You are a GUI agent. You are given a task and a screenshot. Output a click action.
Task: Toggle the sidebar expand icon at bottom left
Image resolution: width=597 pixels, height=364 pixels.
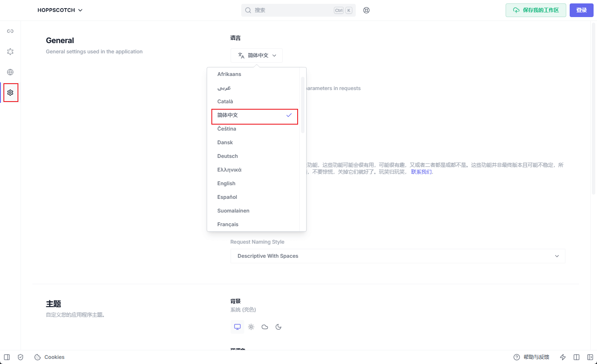point(7,357)
